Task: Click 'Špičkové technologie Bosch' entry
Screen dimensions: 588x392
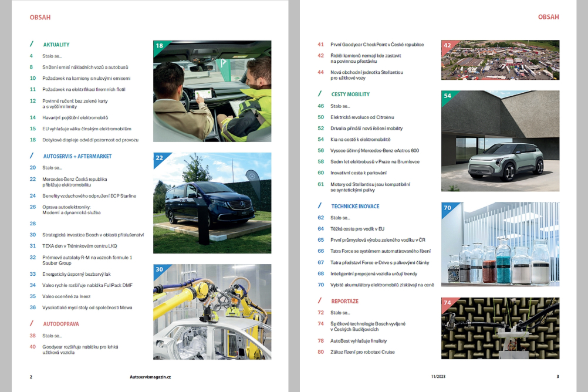Action: (368, 327)
